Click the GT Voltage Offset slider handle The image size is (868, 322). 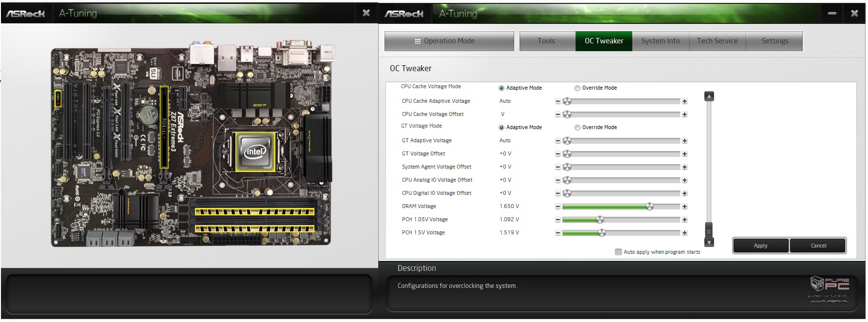(x=567, y=154)
